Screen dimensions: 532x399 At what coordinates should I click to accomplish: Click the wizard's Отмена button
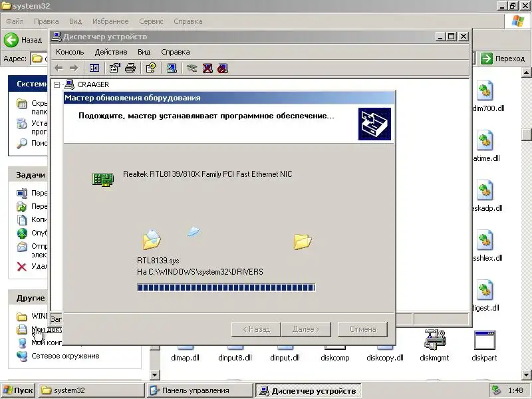pos(362,329)
